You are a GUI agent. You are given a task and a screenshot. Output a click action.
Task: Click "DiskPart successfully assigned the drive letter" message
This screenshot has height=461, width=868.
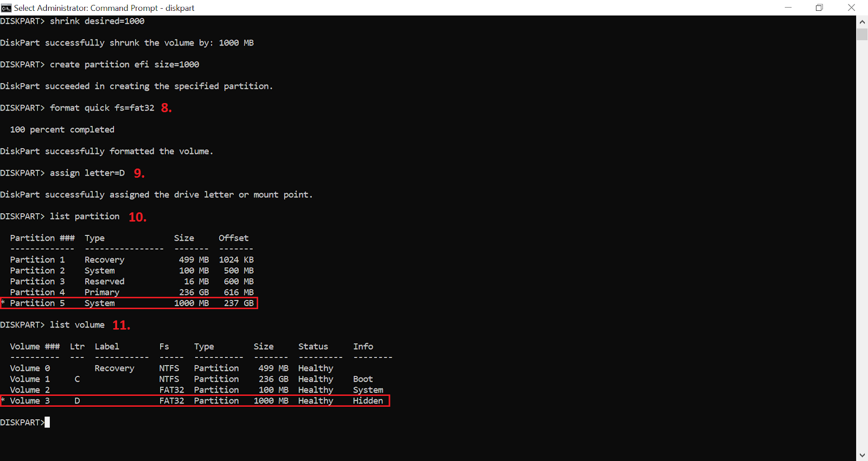pos(156,195)
